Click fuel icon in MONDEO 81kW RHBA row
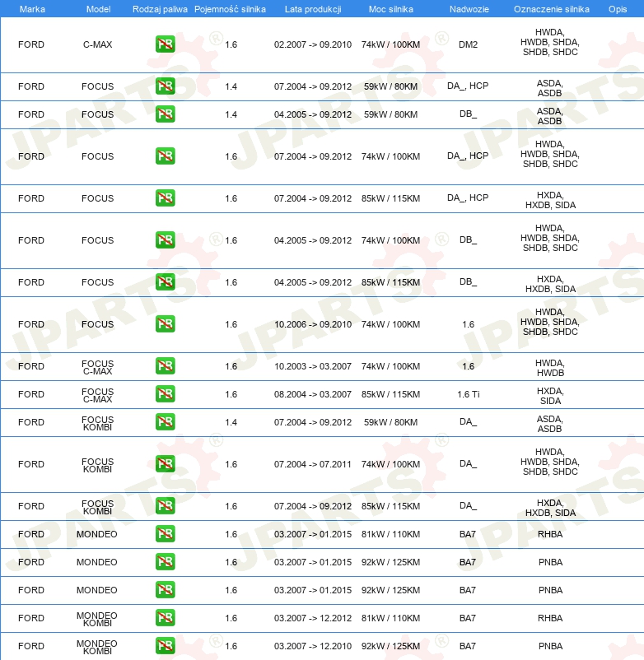Image resolution: width=644 pixels, height=660 pixels. 165,534
